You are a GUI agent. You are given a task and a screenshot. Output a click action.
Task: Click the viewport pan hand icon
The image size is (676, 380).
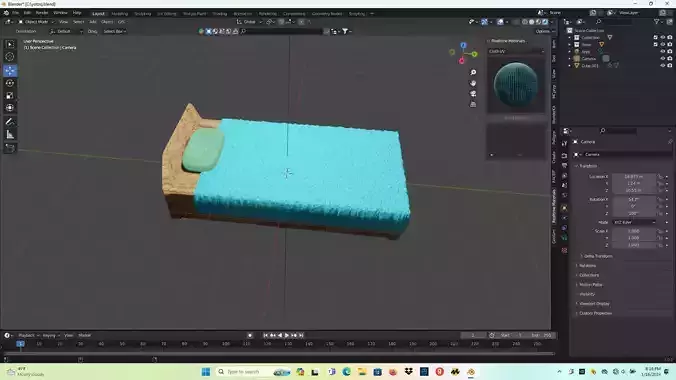click(x=473, y=83)
